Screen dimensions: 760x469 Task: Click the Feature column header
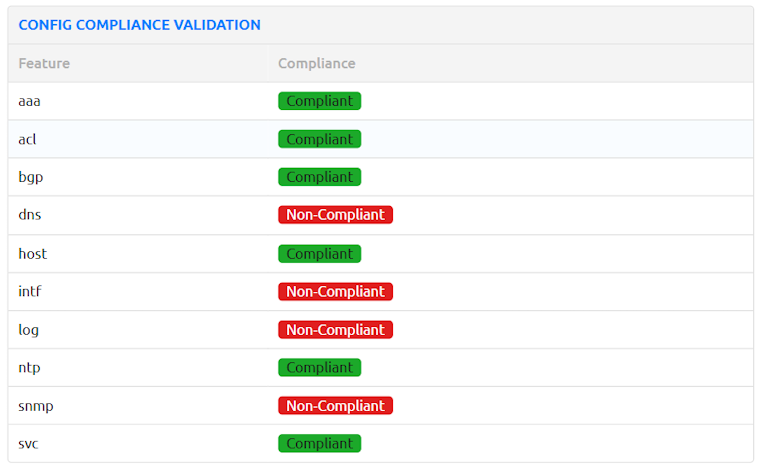[x=44, y=63]
